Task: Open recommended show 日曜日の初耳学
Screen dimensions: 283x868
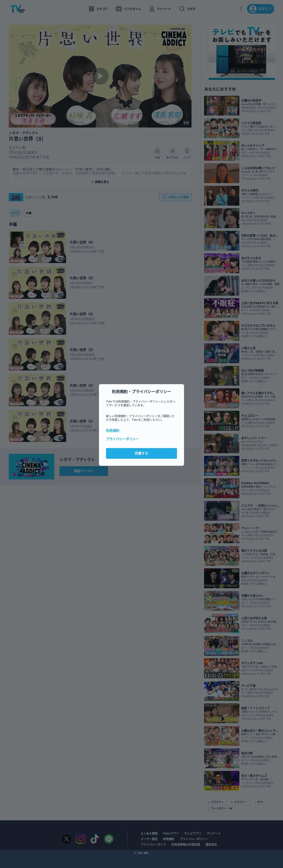Action: (x=242, y=105)
